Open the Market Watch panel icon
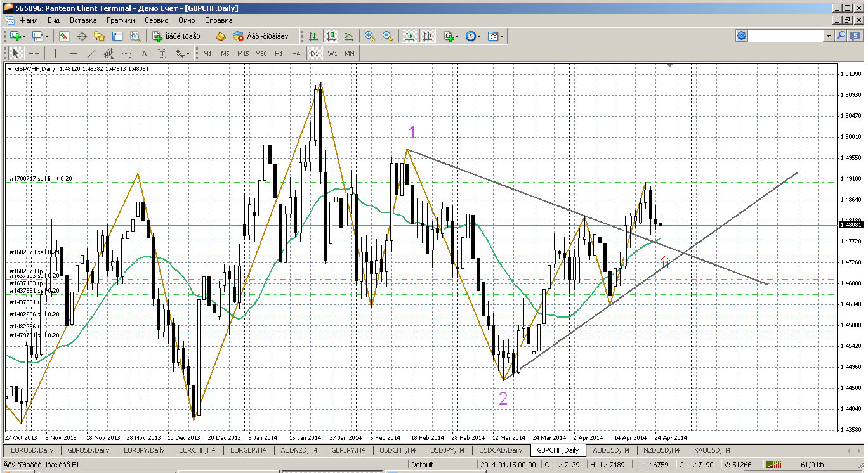868x473 pixels. click(64, 37)
